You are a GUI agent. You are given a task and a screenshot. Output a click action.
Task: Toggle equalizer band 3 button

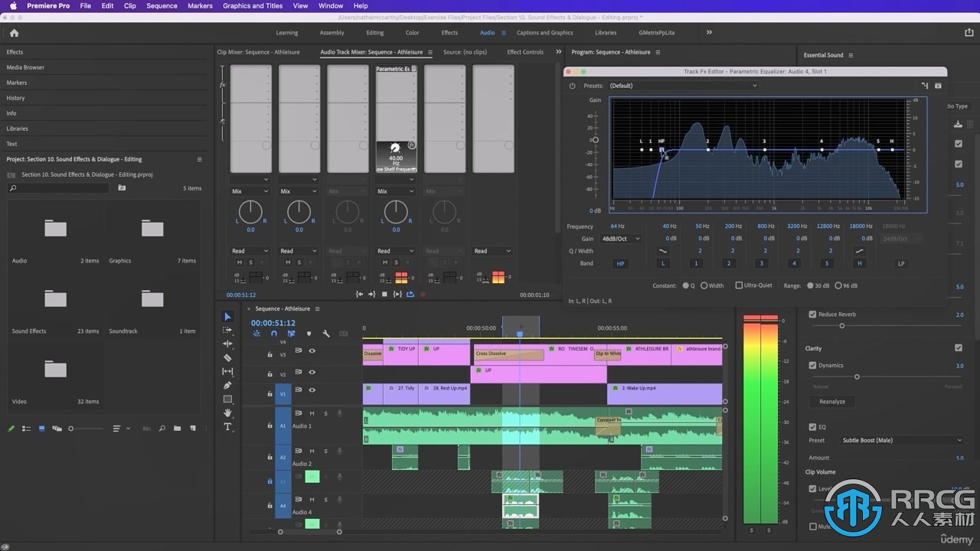click(761, 263)
